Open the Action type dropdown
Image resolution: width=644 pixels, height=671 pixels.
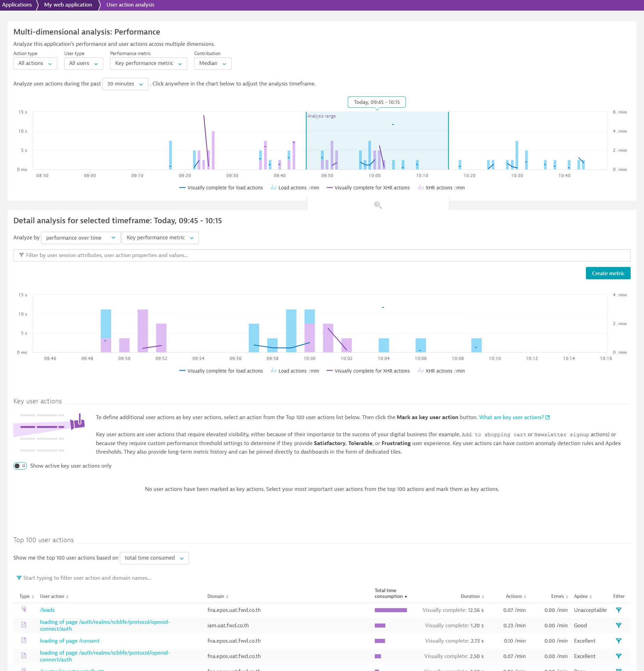(x=35, y=63)
